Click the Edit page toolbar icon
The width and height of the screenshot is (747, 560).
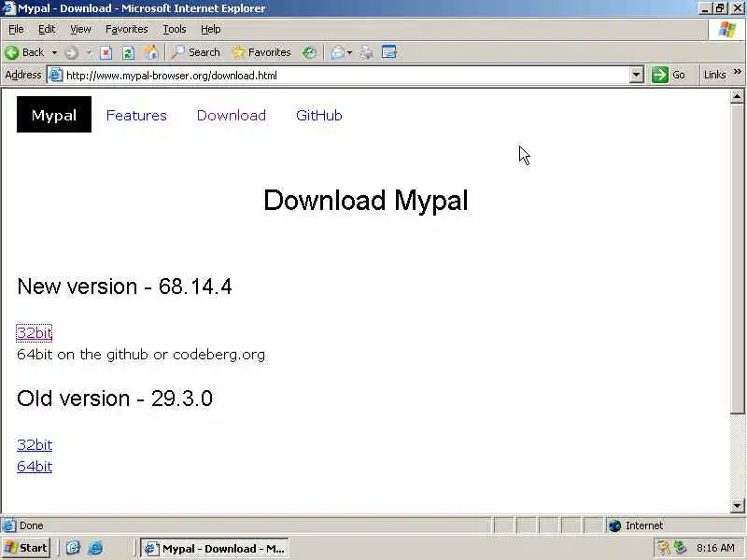389,52
